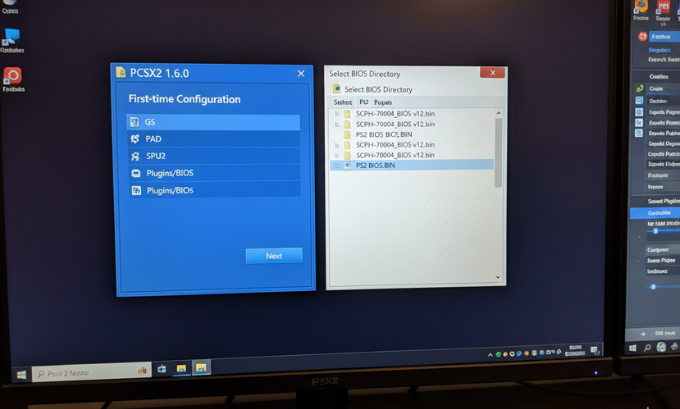Click folder icon beside Select BIOS Directory heading
This screenshot has height=409, width=680.
(338, 89)
